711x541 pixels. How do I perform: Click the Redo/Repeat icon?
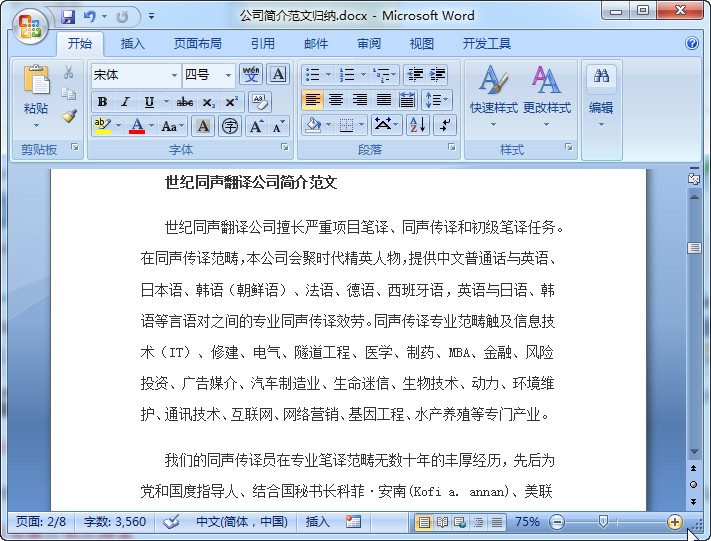[x=122, y=17]
